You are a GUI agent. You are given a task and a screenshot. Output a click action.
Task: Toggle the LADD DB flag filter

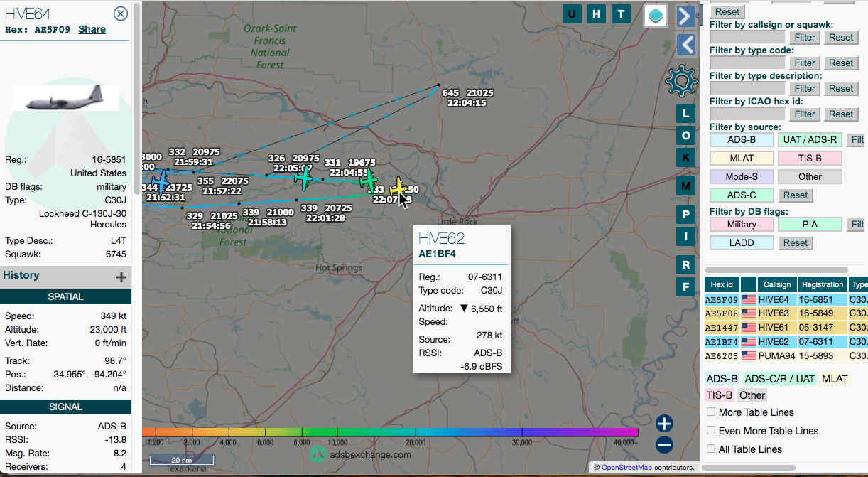point(742,243)
